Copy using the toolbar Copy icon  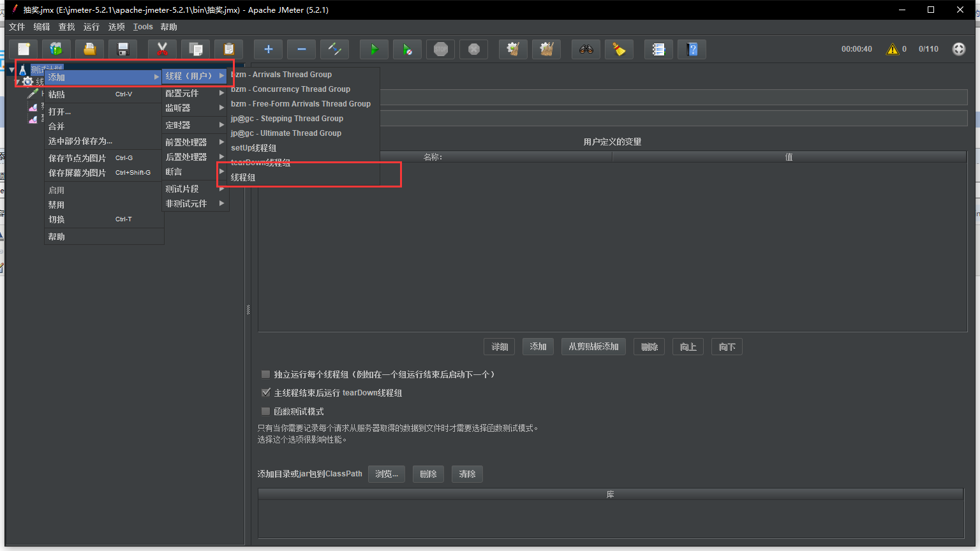196,49
